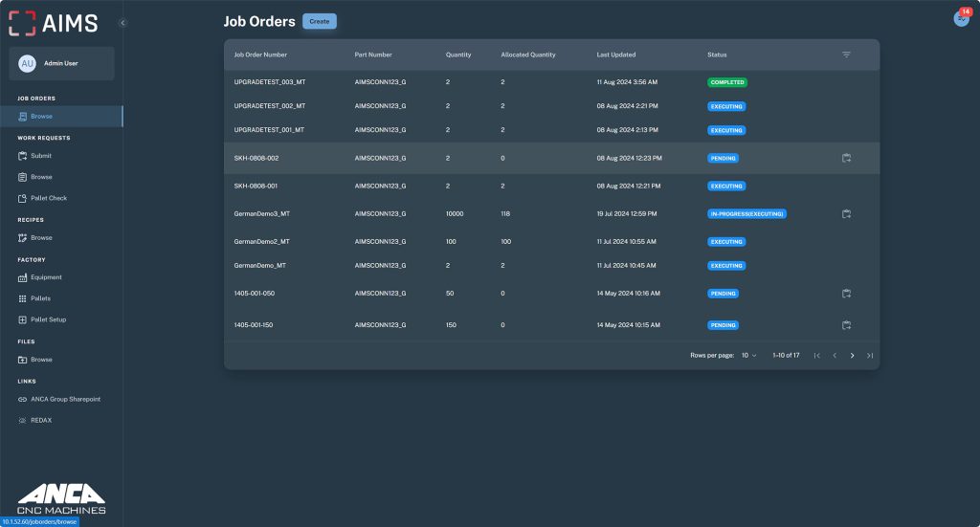Open Submit under Work Requests
980x527 pixels.
pyautogui.click(x=41, y=155)
